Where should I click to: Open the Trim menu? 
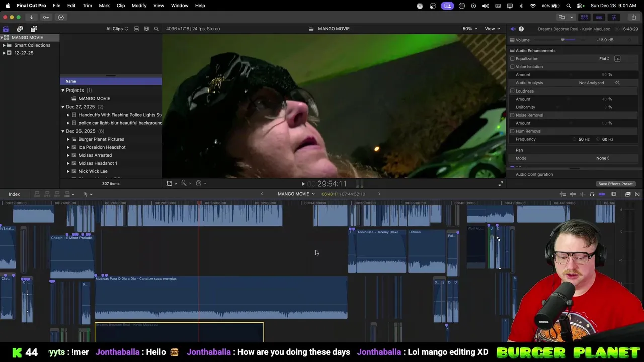click(87, 6)
